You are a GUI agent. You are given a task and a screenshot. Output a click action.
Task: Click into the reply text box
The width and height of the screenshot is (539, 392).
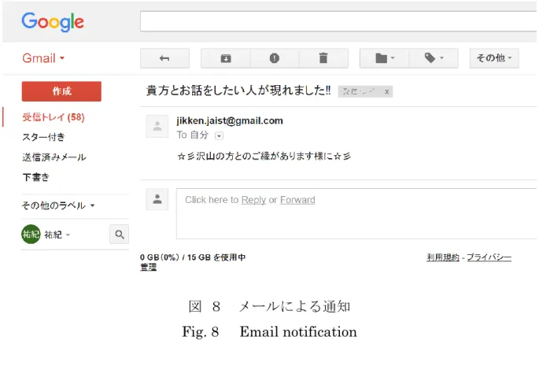click(356, 213)
